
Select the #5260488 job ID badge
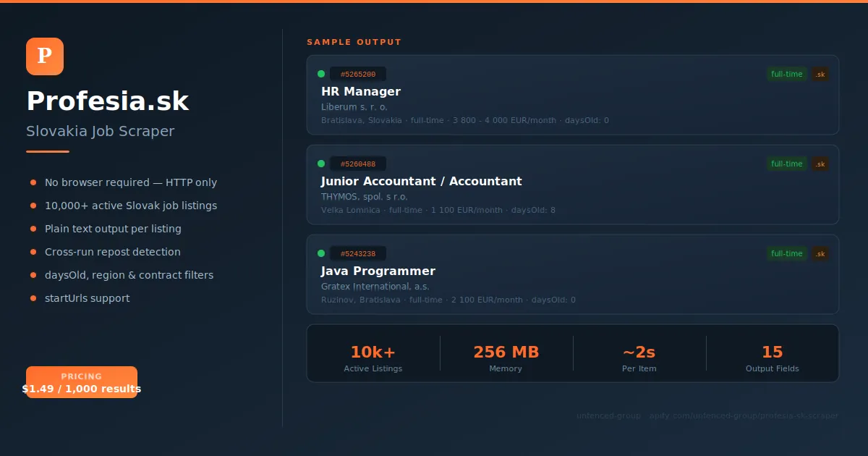[x=358, y=164]
